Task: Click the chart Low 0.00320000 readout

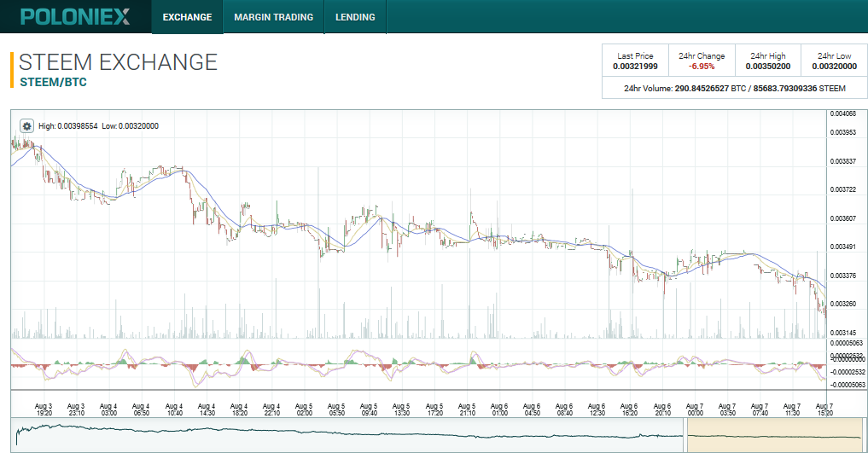Action: point(130,126)
